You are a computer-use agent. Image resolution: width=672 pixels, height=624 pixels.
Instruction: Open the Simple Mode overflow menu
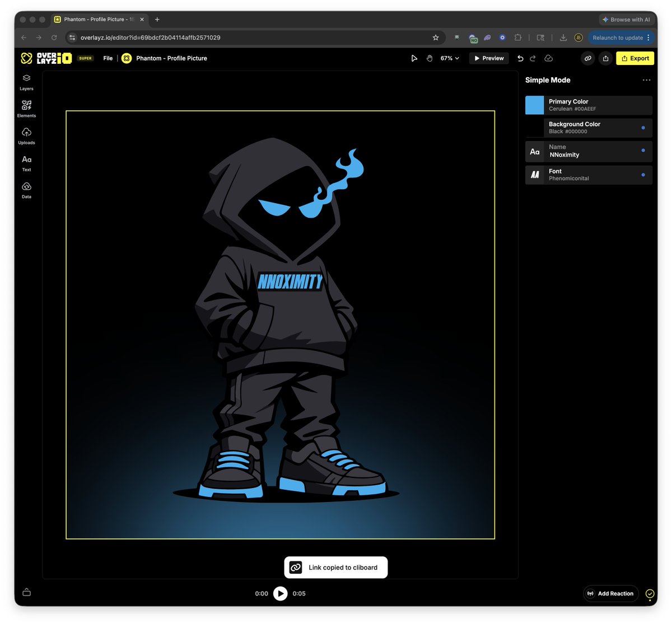point(647,80)
